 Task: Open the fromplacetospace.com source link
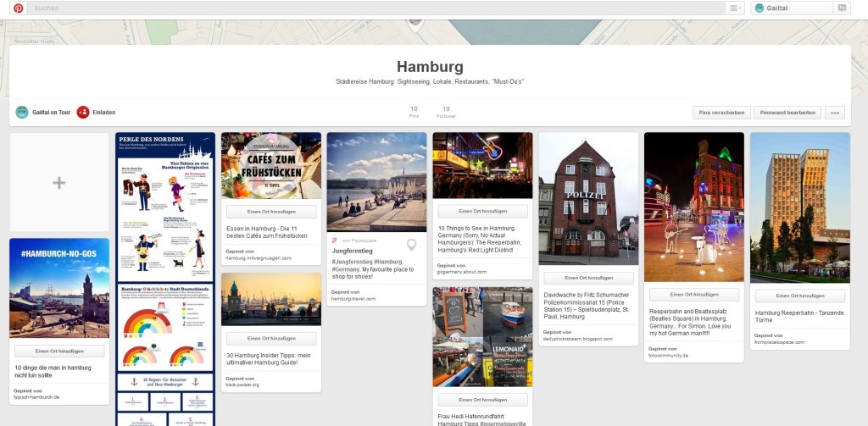pos(779,342)
